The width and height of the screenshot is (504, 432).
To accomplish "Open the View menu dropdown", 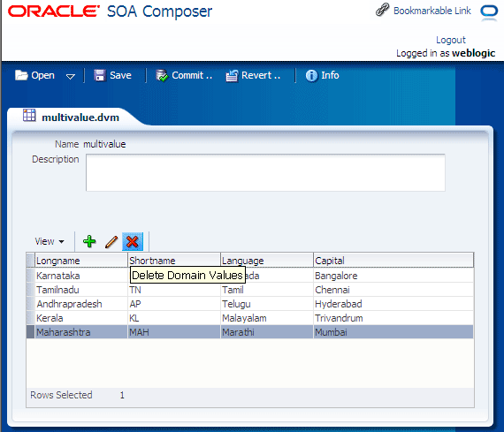I will pyautogui.click(x=50, y=241).
